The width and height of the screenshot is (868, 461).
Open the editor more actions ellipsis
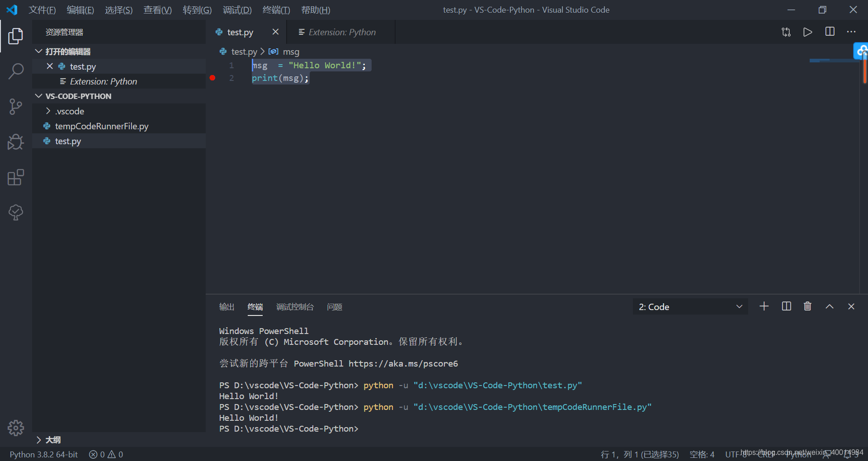tap(851, 32)
